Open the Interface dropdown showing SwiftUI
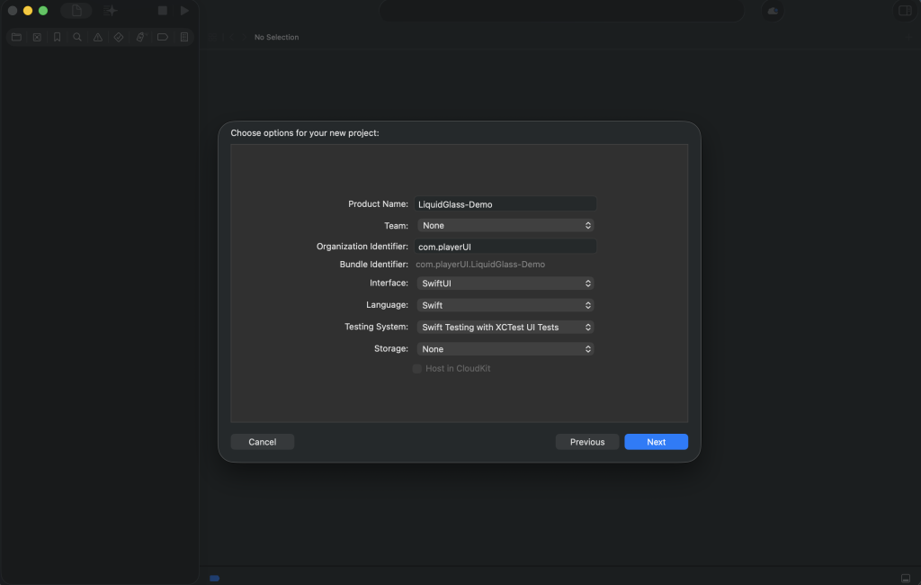 [x=506, y=283]
